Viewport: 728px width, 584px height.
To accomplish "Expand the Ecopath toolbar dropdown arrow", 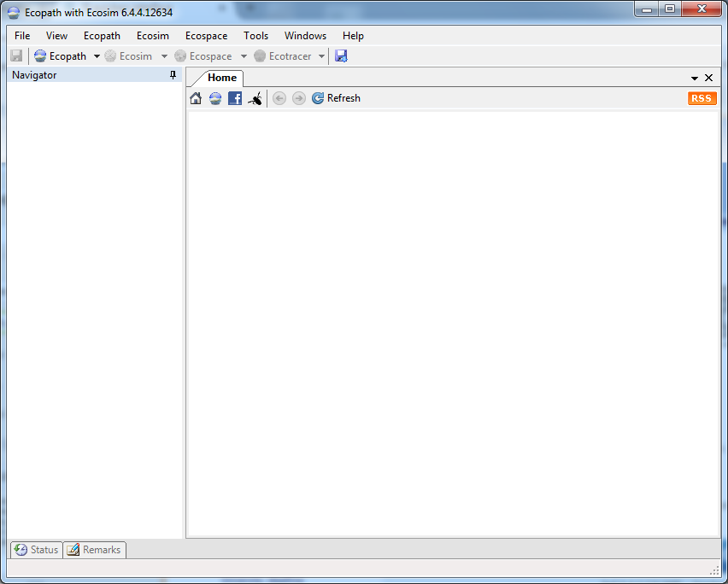I will [97, 56].
